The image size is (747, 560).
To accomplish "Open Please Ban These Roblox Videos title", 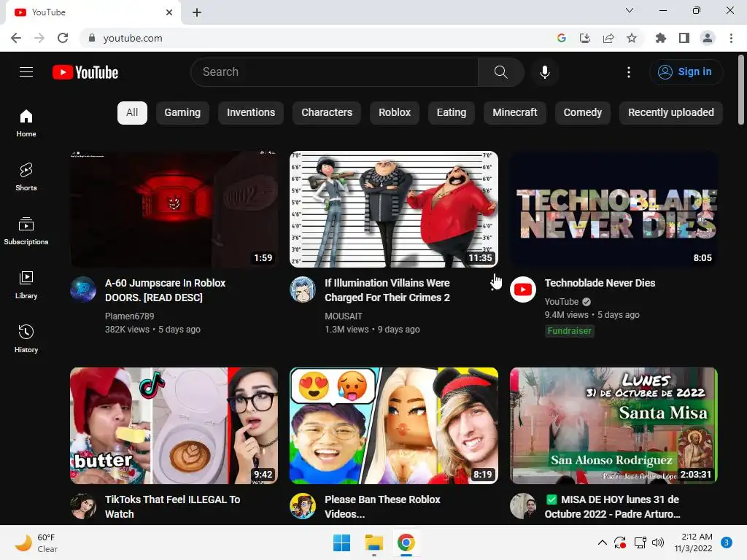I will pos(382,507).
